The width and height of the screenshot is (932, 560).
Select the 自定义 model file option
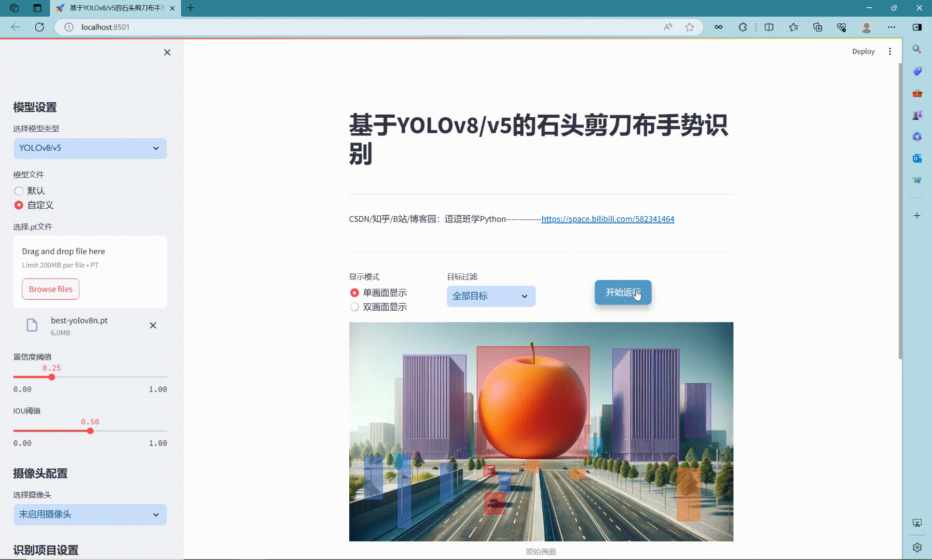tap(19, 205)
